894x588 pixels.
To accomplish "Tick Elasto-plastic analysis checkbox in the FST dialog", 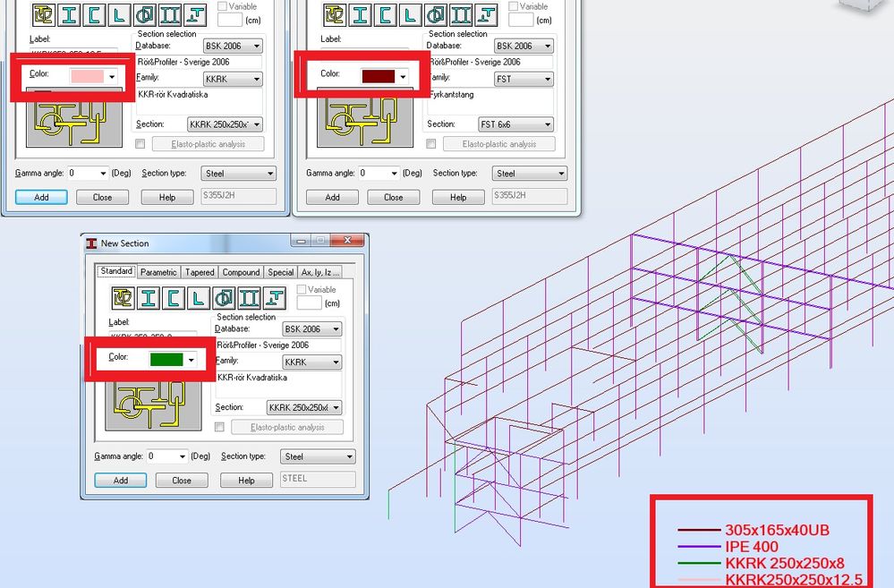I will pos(431,144).
